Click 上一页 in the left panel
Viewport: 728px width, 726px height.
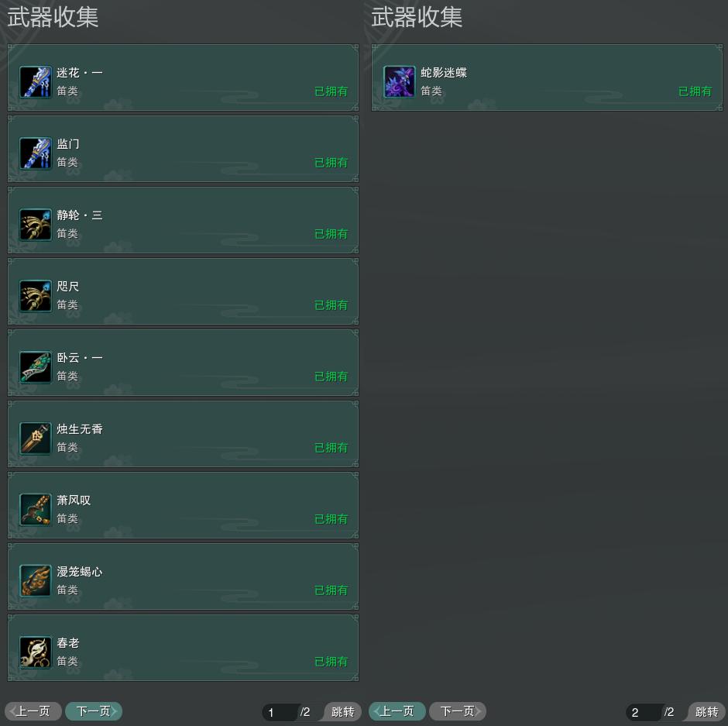tap(33, 711)
